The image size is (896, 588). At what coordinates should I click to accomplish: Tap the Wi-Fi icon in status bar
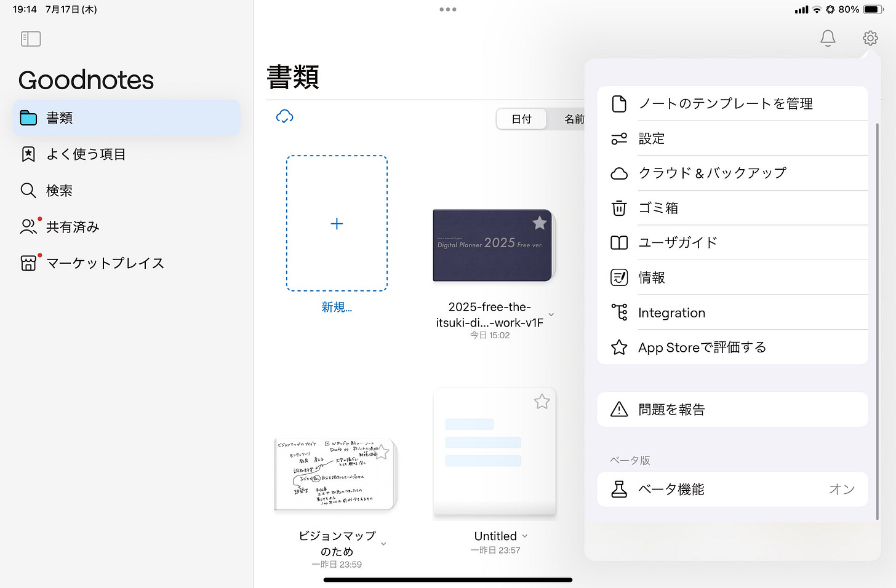pos(817,9)
